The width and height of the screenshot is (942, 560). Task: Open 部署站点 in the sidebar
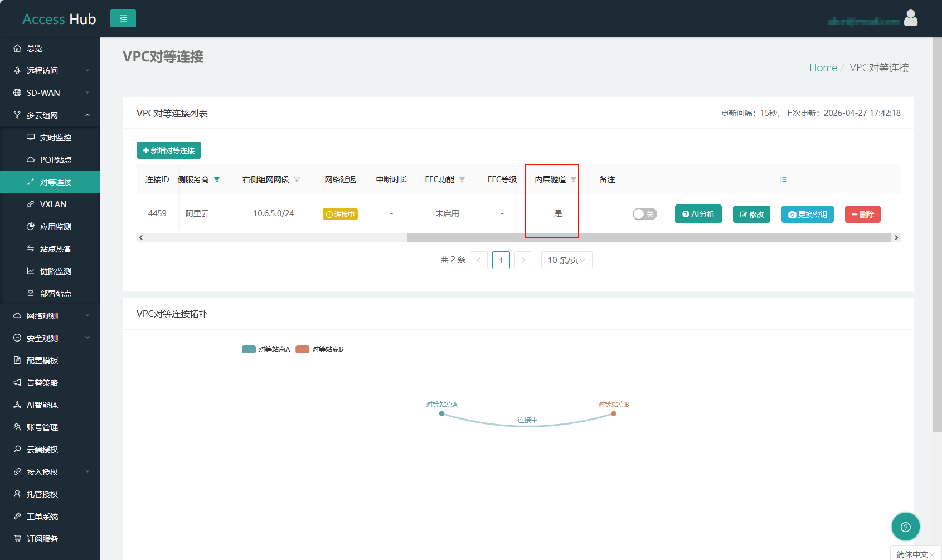[x=50, y=294]
